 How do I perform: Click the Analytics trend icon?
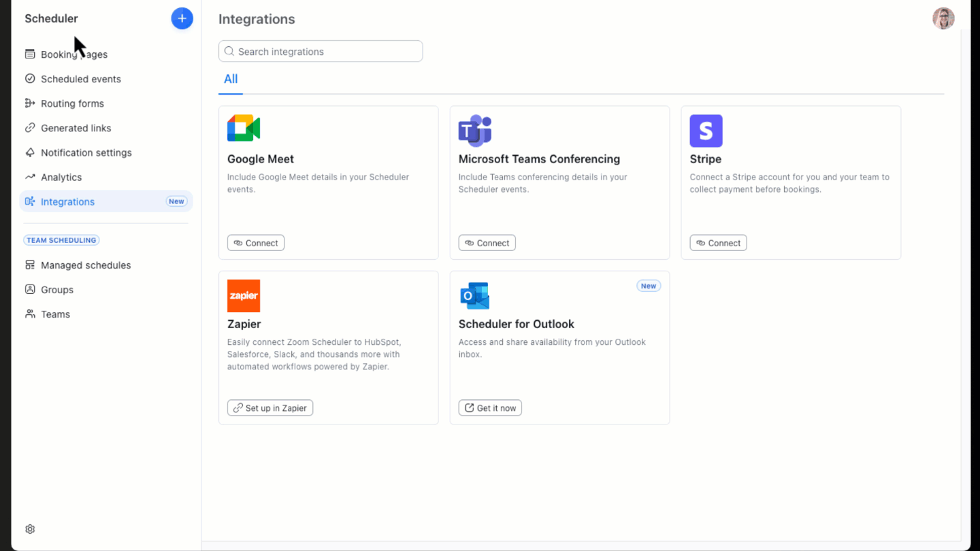pyautogui.click(x=30, y=177)
